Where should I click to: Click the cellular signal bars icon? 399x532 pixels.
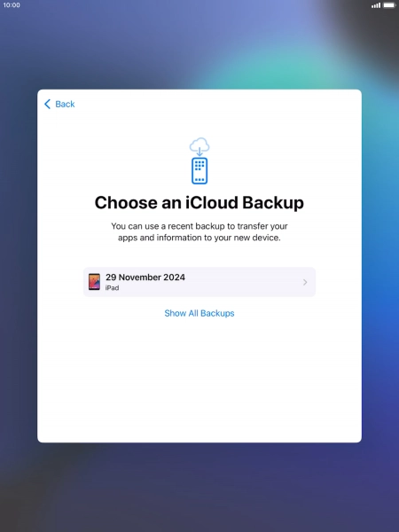coord(376,5)
